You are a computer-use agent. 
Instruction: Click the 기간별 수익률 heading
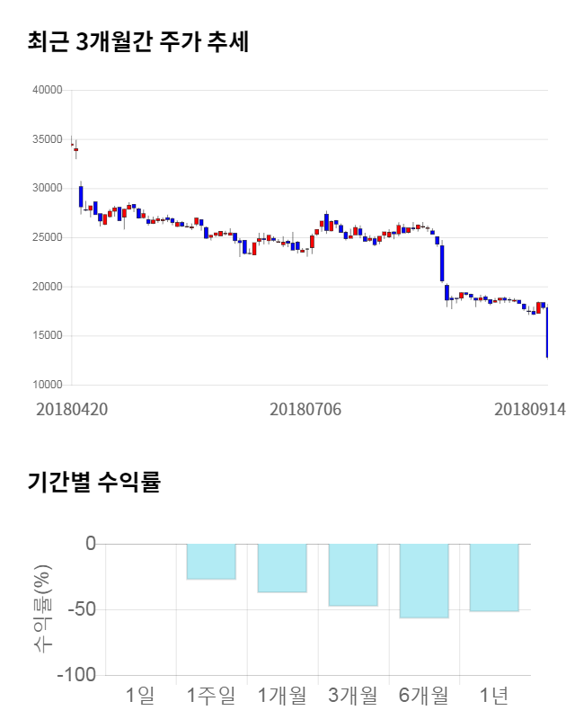click(93, 483)
